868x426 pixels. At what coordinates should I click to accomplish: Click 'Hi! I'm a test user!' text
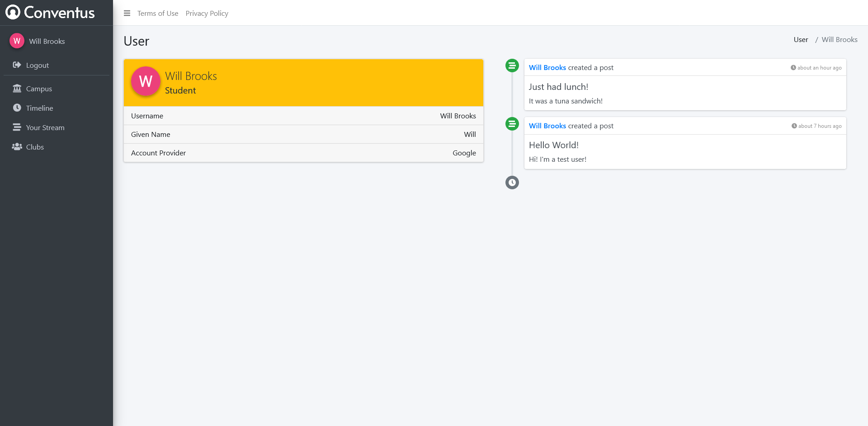click(x=557, y=159)
